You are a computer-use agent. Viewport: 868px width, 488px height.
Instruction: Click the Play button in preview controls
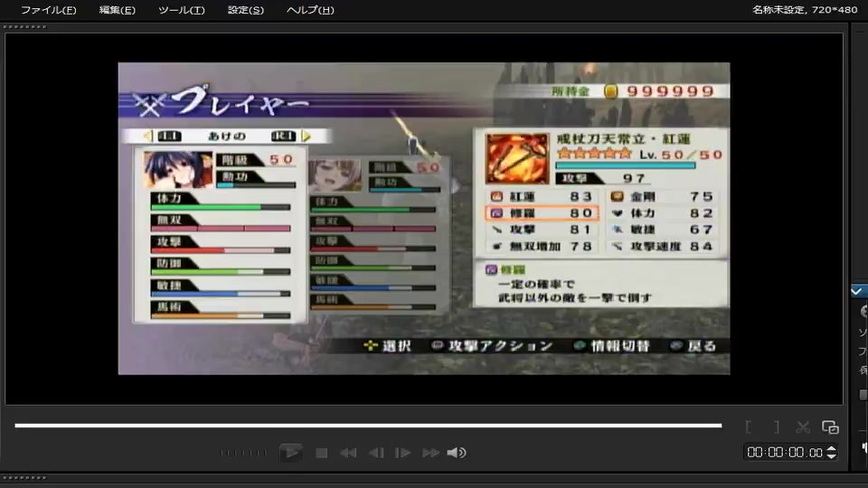tap(290, 453)
